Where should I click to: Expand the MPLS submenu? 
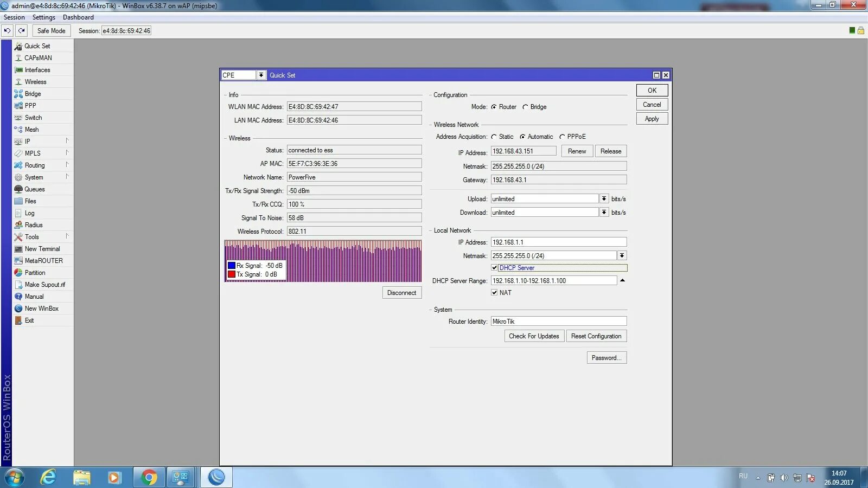tap(67, 153)
